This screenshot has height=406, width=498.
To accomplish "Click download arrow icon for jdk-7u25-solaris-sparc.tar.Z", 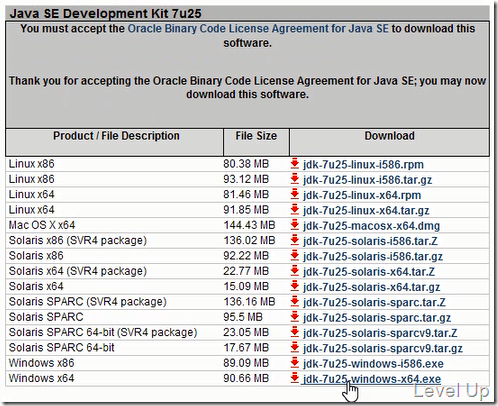I will click(295, 302).
